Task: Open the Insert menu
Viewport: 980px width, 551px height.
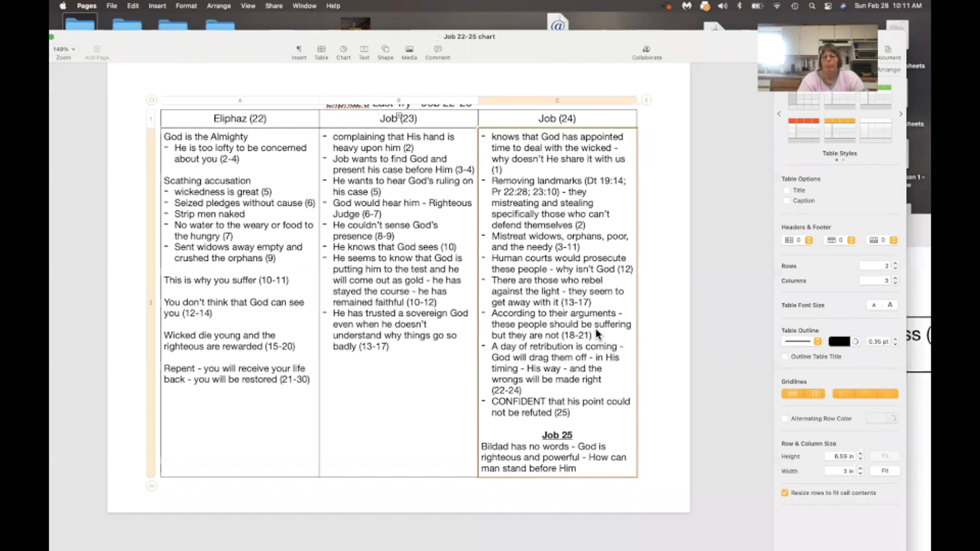Action: pyautogui.click(x=157, y=6)
